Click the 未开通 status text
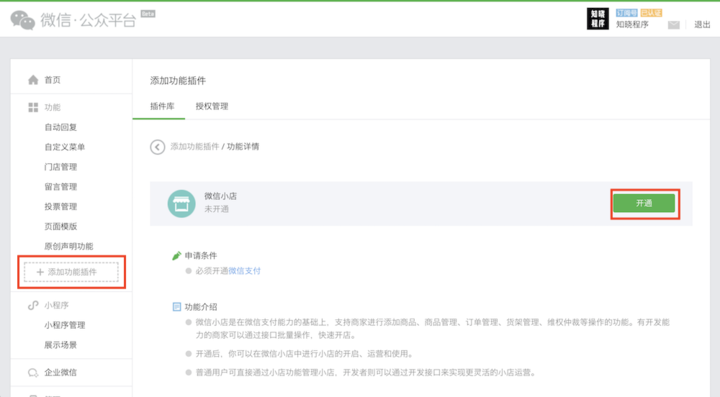This screenshot has width=720, height=397. [216, 209]
